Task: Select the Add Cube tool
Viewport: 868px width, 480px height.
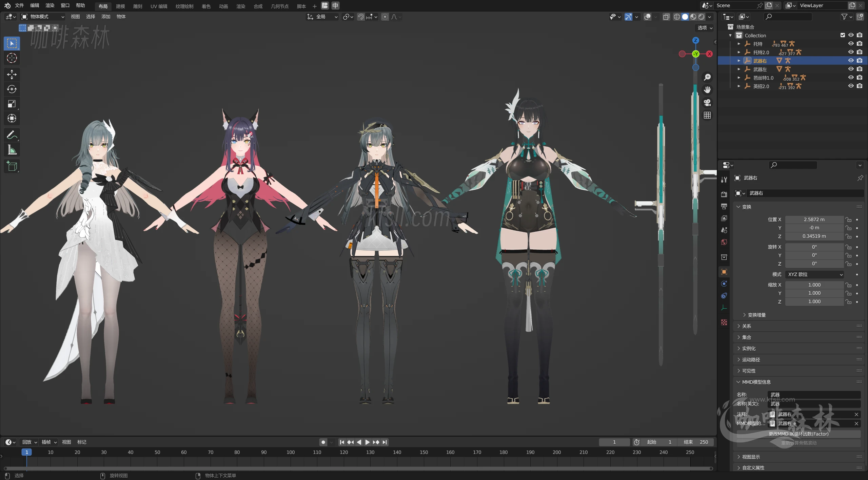Action: pos(12,166)
